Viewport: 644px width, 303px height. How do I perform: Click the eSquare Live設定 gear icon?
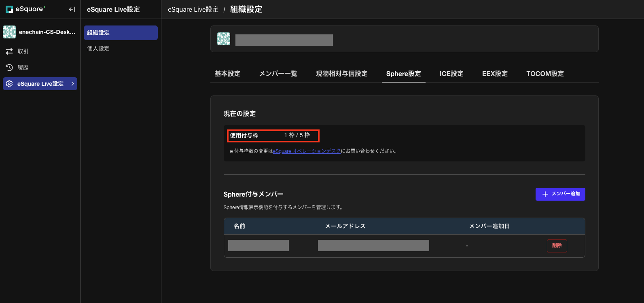coord(9,84)
